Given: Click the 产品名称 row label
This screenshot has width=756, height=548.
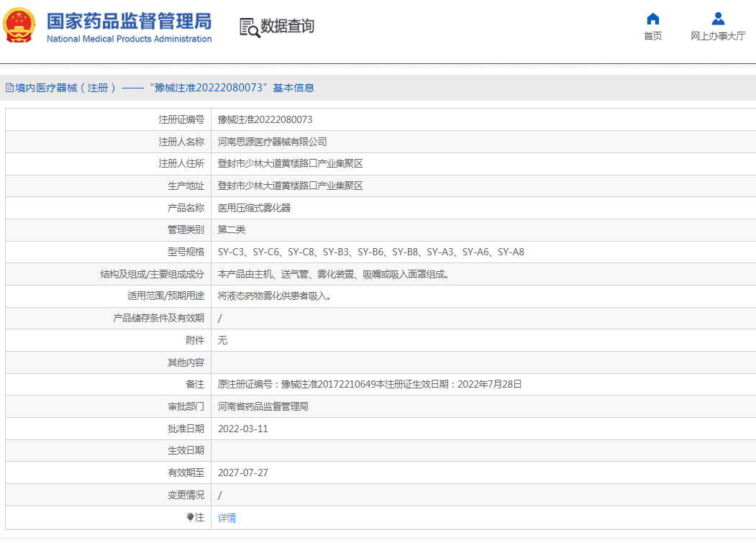Looking at the screenshot, I should point(186,208).
